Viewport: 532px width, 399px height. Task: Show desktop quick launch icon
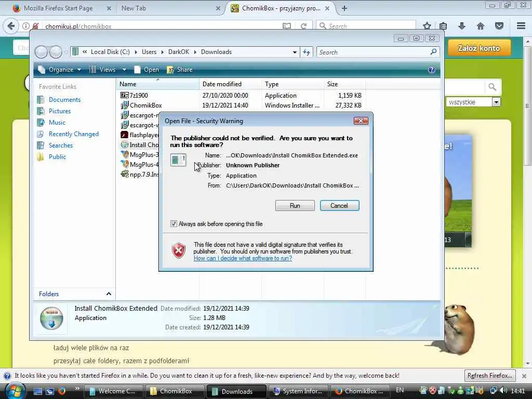coord(37,391)
